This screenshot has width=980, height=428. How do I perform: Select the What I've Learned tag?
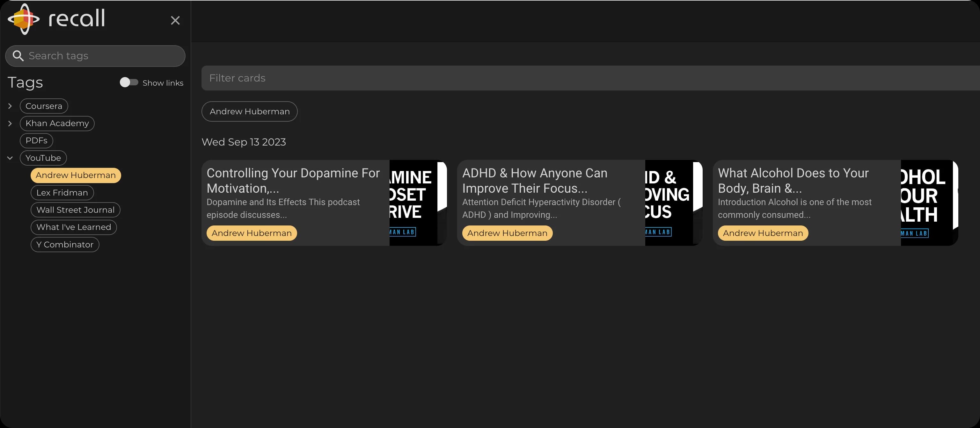click(x=74, y=227)
